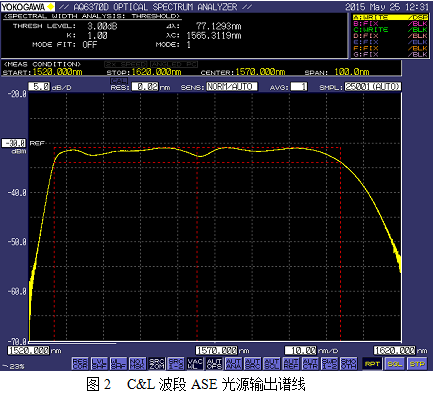This screenshot has width=433, height=397.
Task: Start repeat sweep with RPT button
Action: pos(372,364)
